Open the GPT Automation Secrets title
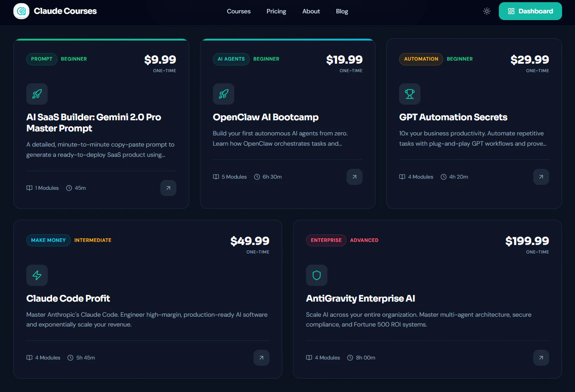 [x=453, y=117]
